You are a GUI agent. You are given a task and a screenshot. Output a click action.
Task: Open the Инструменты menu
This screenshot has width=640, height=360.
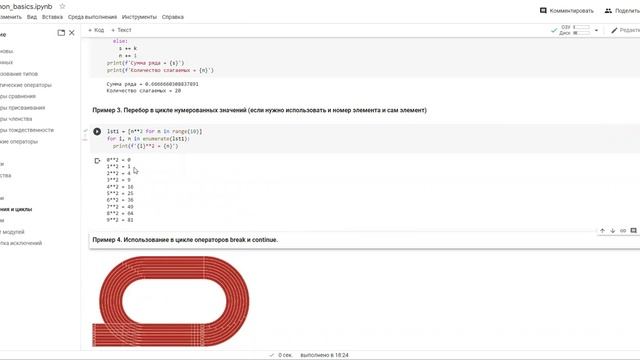coord(139,17)
